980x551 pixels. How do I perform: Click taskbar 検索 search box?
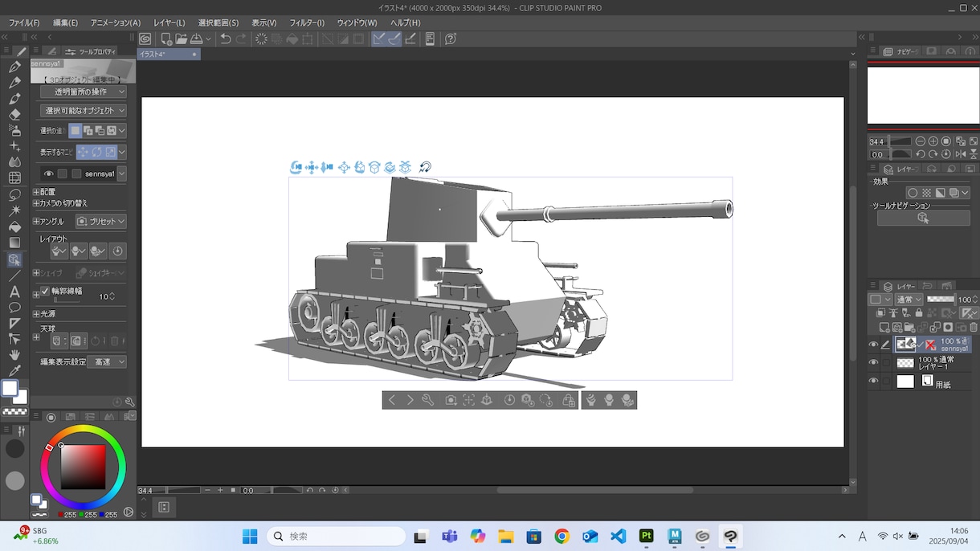point(336,536)
